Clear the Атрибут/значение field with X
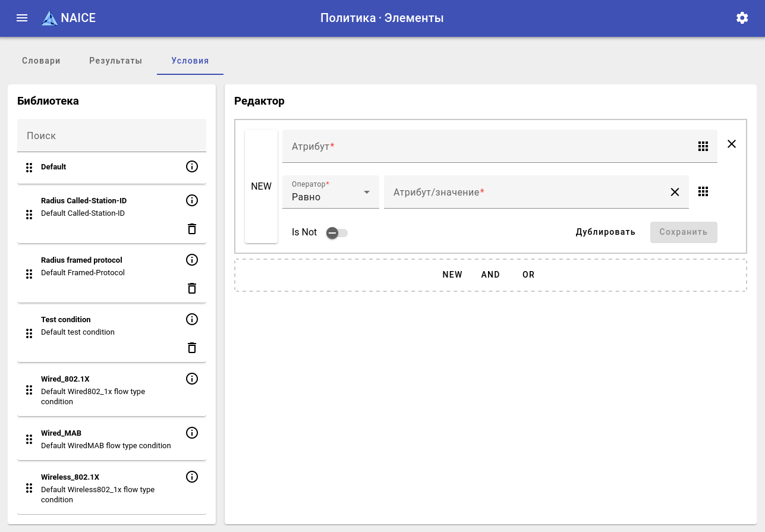This screenshot has height=532, width=765. (x=675, y=192)
